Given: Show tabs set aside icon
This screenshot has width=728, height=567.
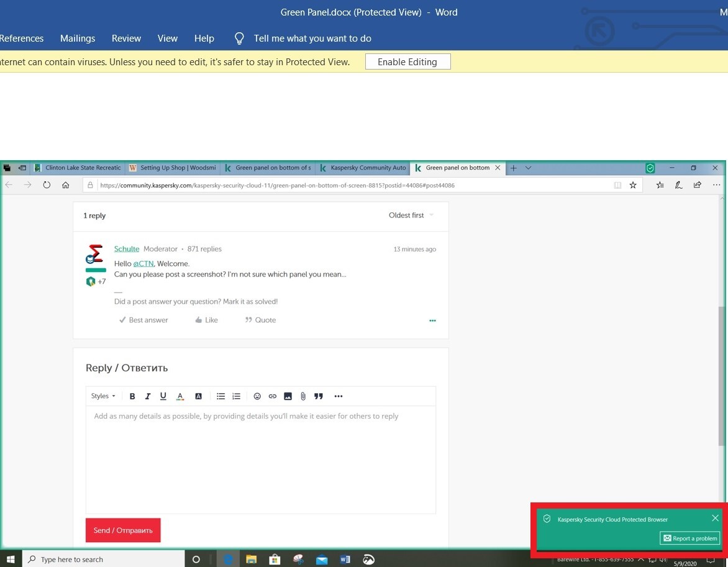Looking at the screenshot, I should 7,168.
